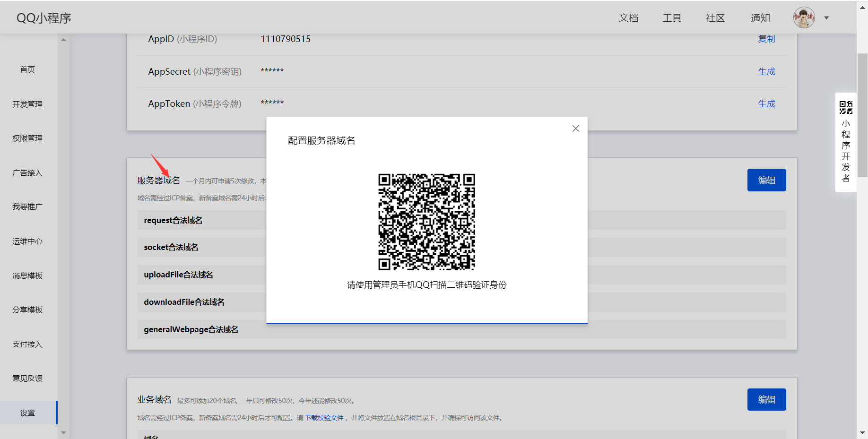Click the uploadFile合法域名 row
Image resolution: width=868 pixels, height=439 pixels.
click(461, 275)
